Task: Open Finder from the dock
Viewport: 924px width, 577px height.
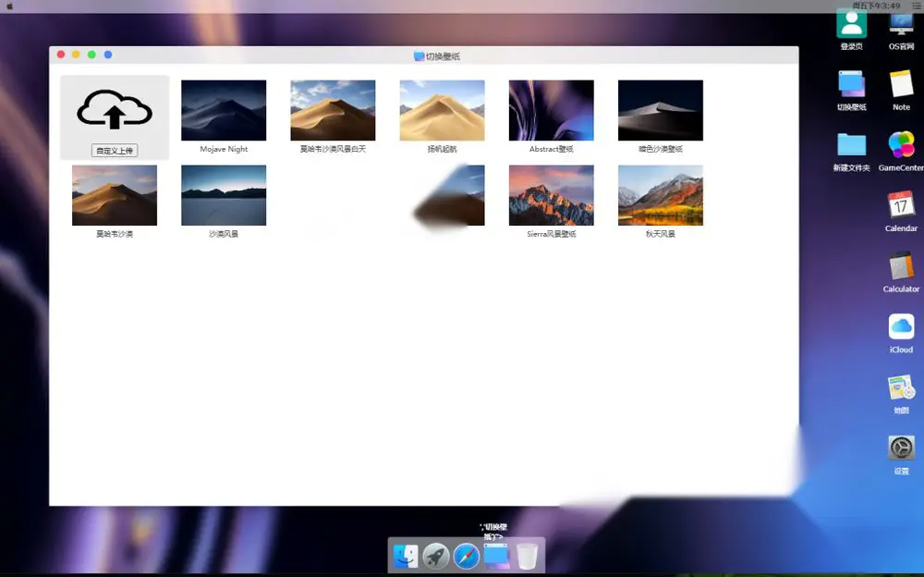Action: tap(406, 556)
